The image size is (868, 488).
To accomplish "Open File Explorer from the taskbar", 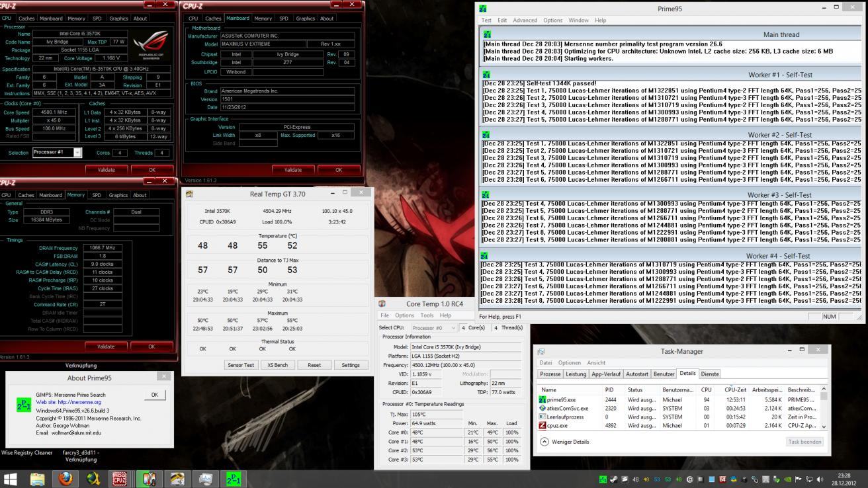I will point(37,479).
